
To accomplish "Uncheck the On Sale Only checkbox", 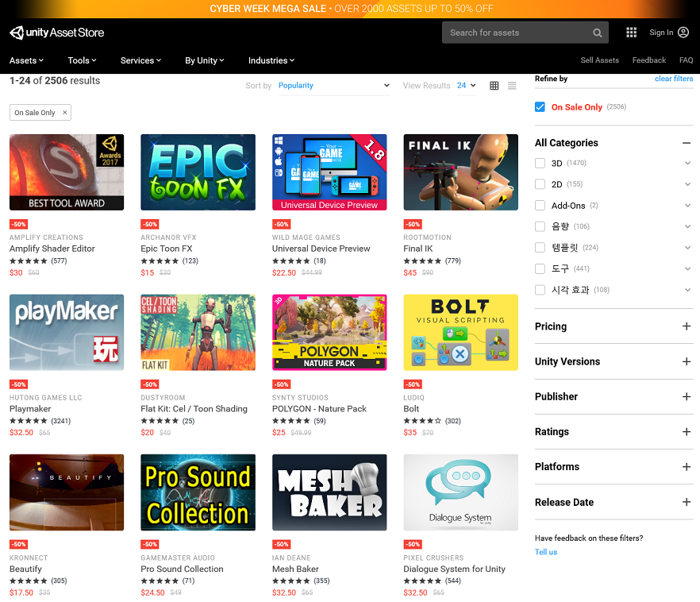I will coord(540,107).
